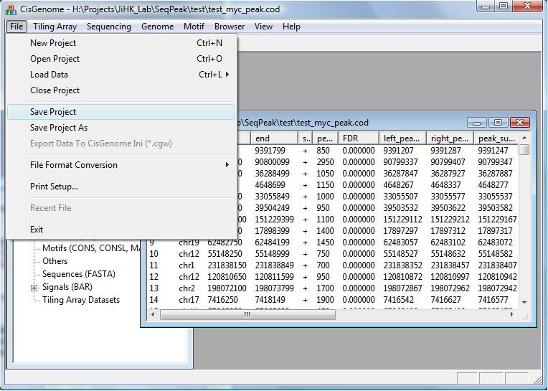Image resolution: width=548 pixels, height=391 pixels.
Task: Close the test_myc_peak.cod child window
Action: click(x=520, y=123)
